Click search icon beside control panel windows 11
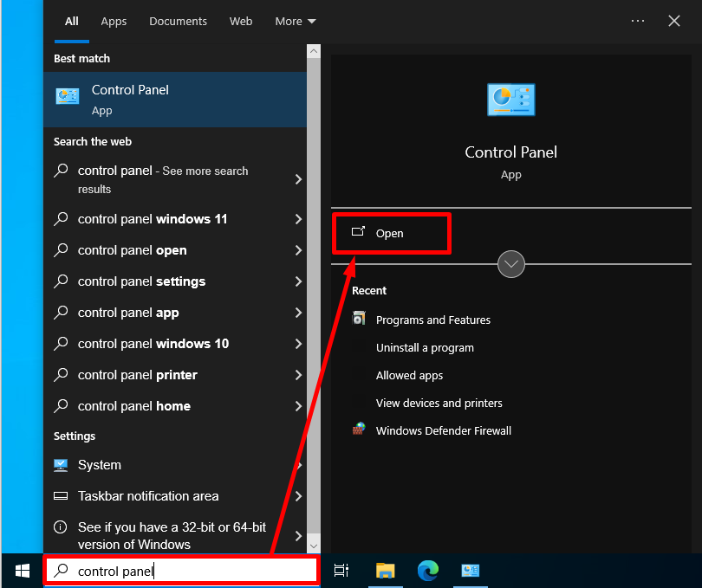Screen dimensions: 702x588 click(x=61, y=219)
